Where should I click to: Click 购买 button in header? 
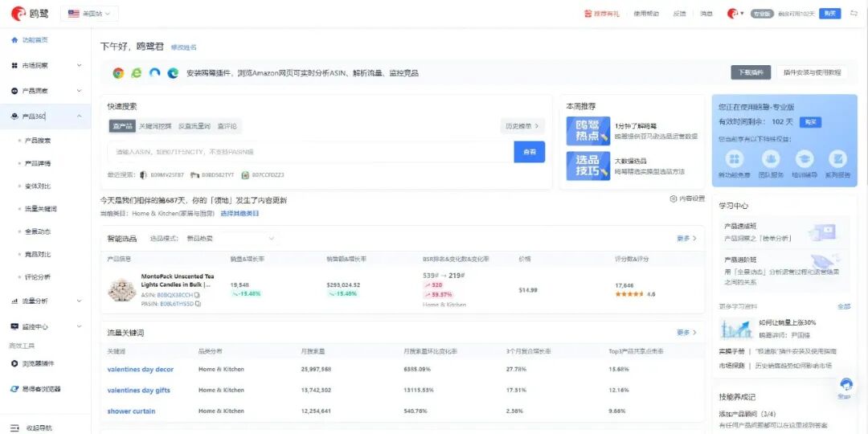point(829,14)
